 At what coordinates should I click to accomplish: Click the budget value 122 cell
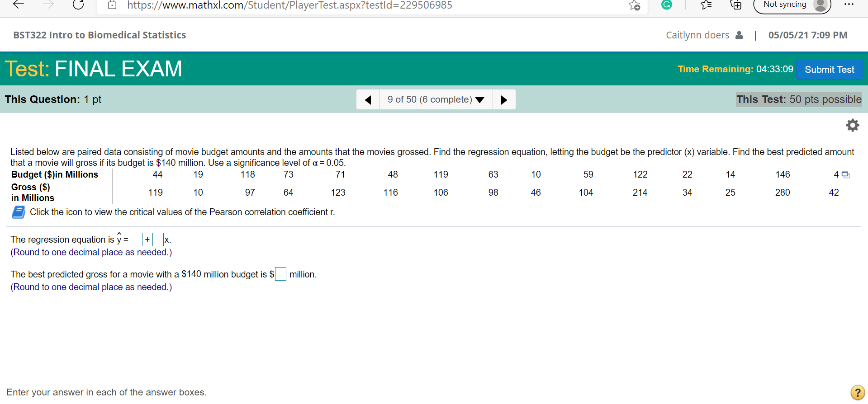(640, 174)
